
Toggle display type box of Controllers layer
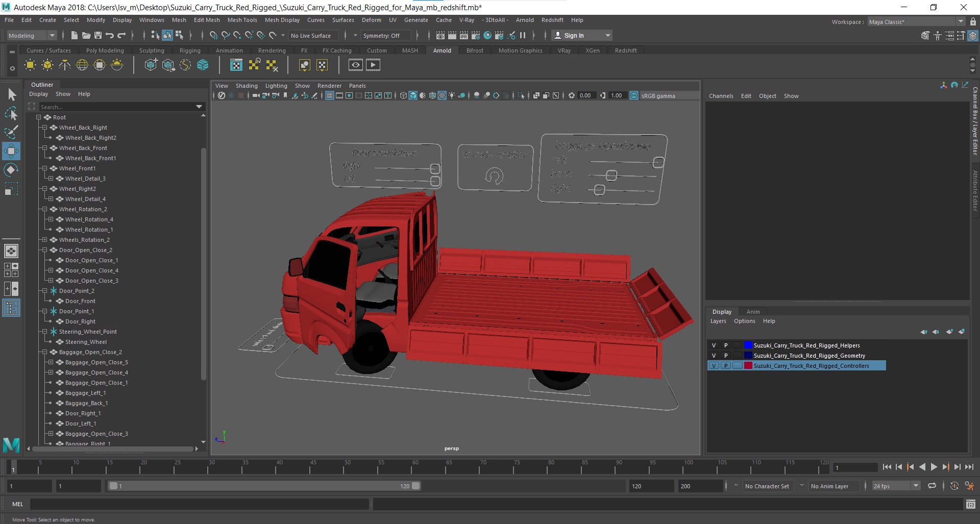737,366
